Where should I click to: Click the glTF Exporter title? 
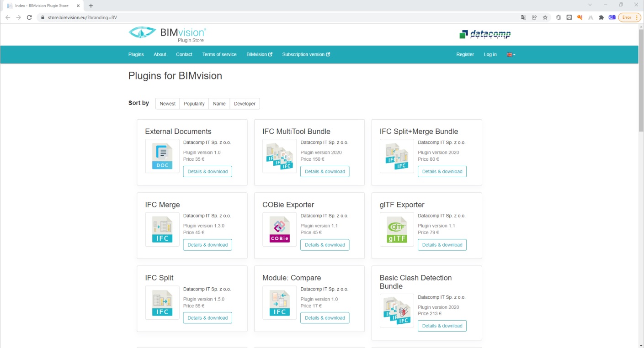coord(402,205)
